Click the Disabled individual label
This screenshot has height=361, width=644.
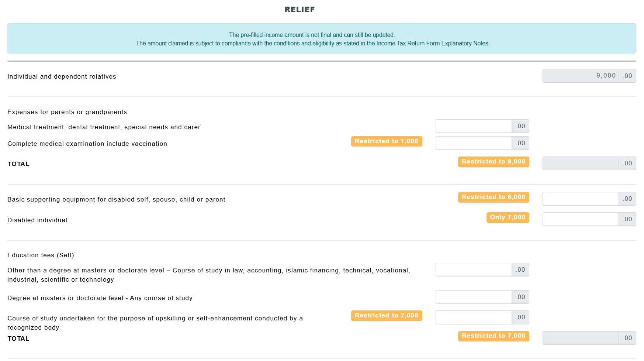37,220
